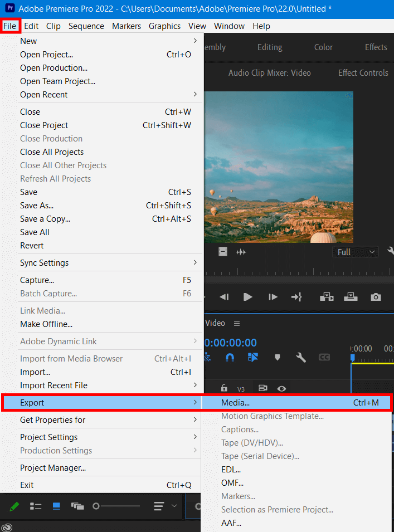
Task: Click the timeline playhead marker
Action: coord(353,358)
